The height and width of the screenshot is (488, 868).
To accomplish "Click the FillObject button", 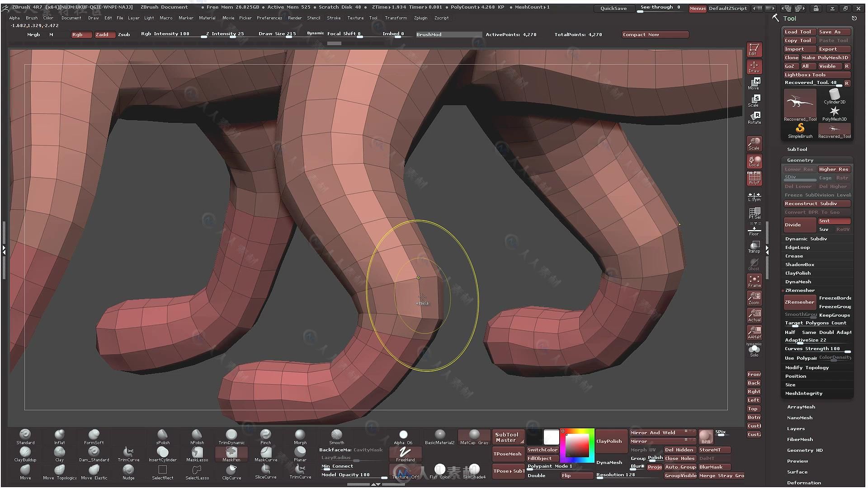I will coord(542,459).
